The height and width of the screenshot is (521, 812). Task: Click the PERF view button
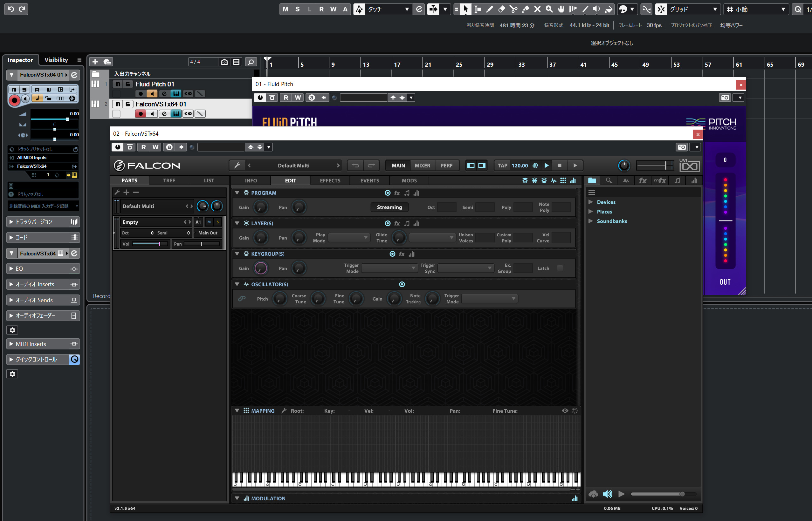446,166
